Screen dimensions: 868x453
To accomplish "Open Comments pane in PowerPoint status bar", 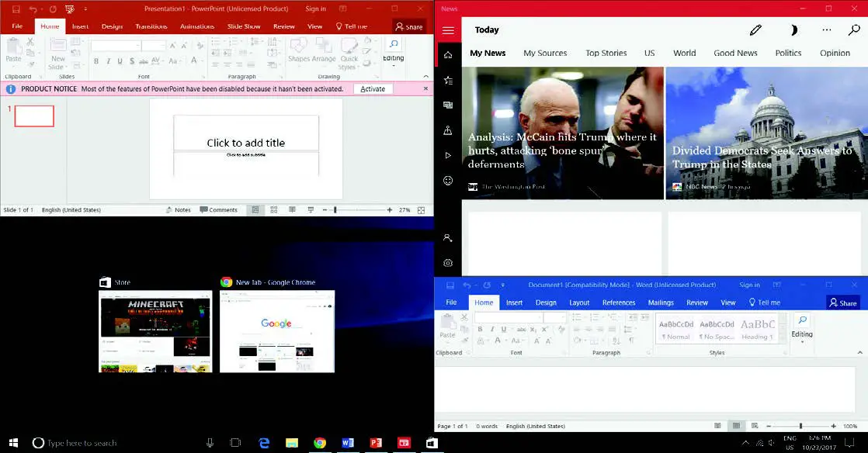I will point(218,210).
